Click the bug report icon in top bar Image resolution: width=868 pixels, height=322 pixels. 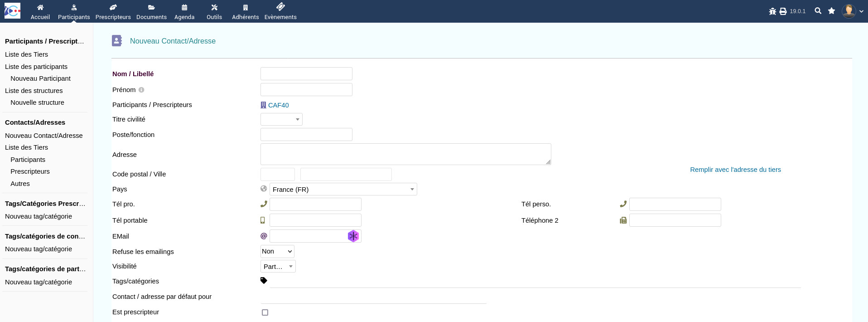coord(772,11)
